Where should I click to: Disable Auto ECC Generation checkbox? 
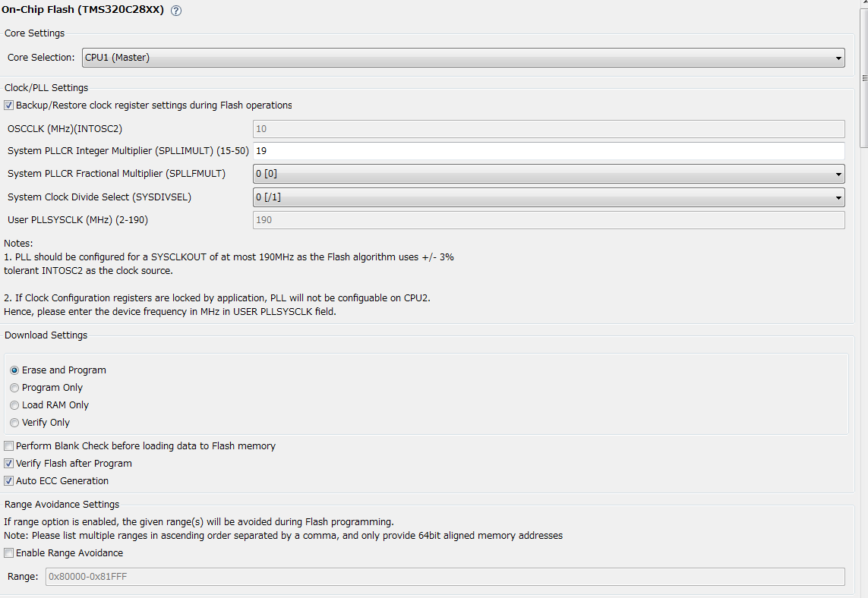coord(9,481)
